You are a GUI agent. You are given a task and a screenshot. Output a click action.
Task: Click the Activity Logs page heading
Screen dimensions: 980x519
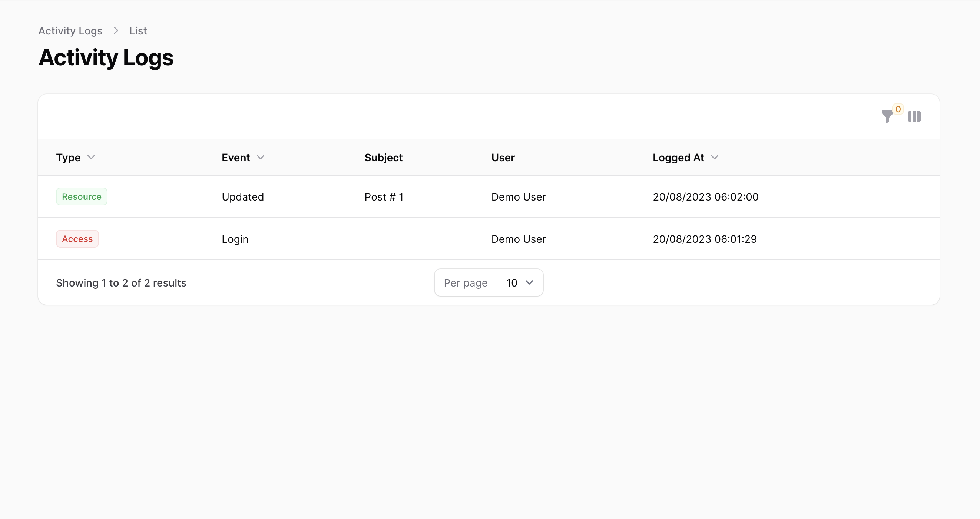click(x=106, y=57)
